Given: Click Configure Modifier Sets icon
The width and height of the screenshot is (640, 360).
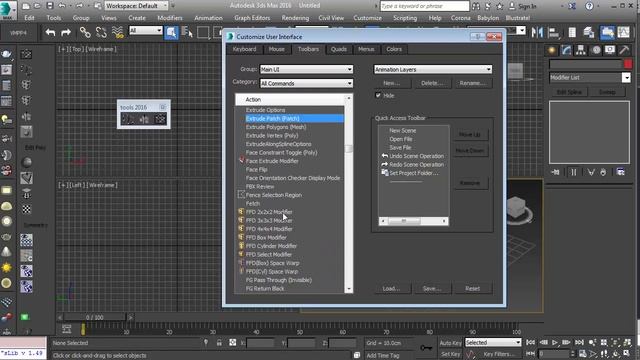Looking at the screenshot, I should 621,172.
